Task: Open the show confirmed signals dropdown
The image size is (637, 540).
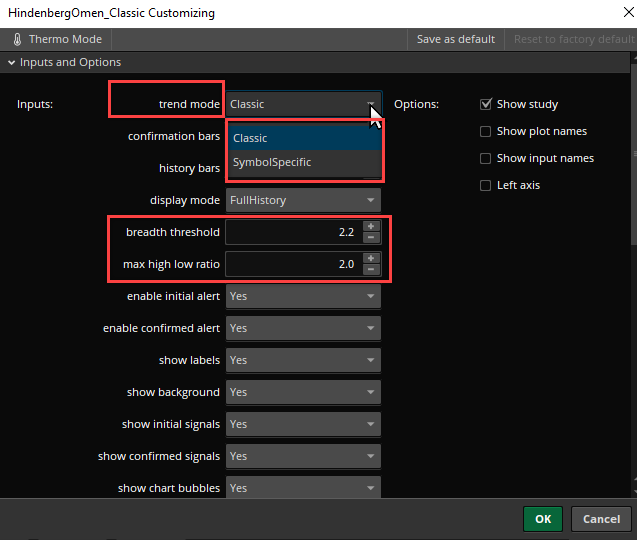Action: pyautogui.click(x=303, y=456)
